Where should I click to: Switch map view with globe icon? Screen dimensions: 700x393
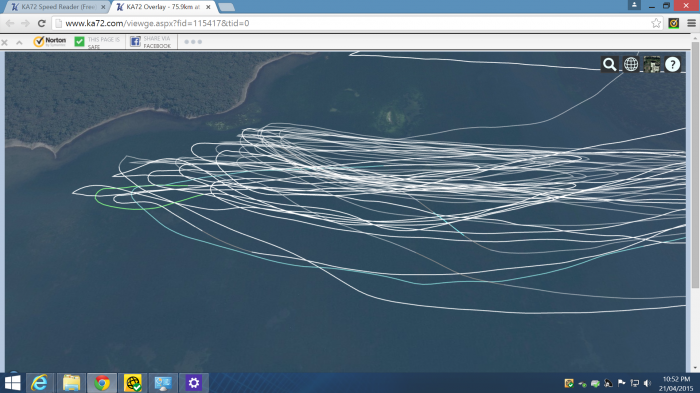click(631, 64)
